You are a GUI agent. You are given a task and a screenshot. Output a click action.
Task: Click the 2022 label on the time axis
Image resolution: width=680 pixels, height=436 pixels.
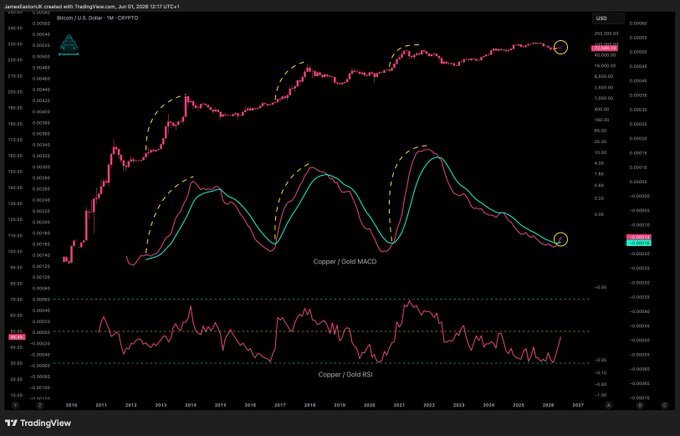click(x=429, y=405)
